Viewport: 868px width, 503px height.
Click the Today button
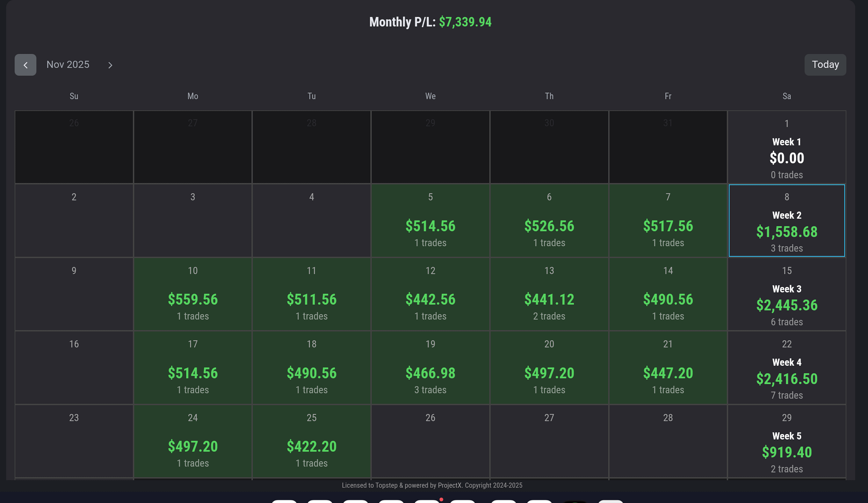click(x=825, y=65)
